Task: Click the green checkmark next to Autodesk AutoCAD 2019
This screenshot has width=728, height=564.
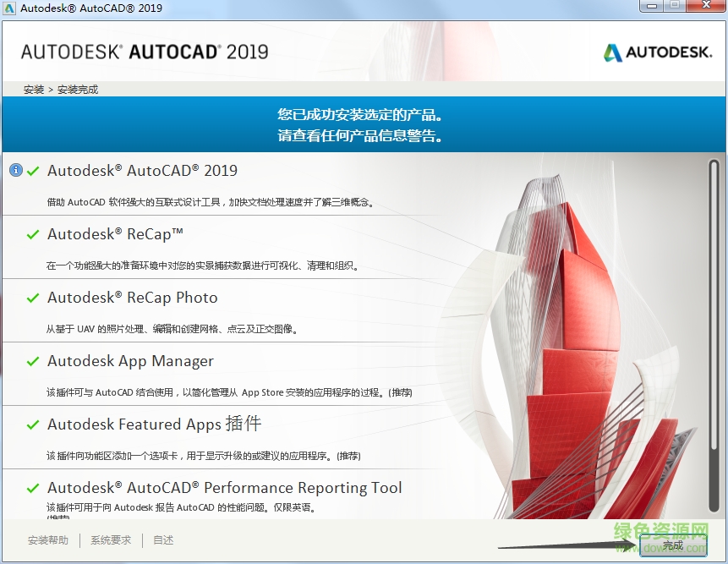Action: [x=33, y=169]
